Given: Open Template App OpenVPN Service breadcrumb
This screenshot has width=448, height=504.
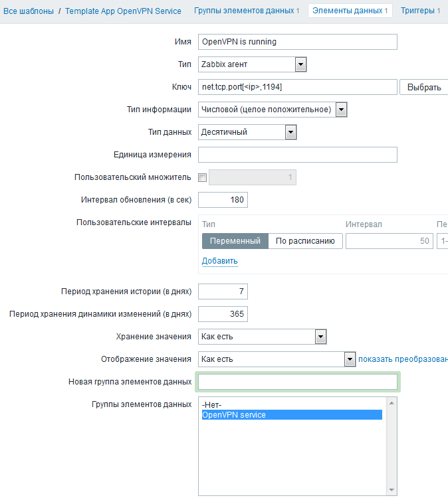Looking at the screenshot, I should coord(123,11).
